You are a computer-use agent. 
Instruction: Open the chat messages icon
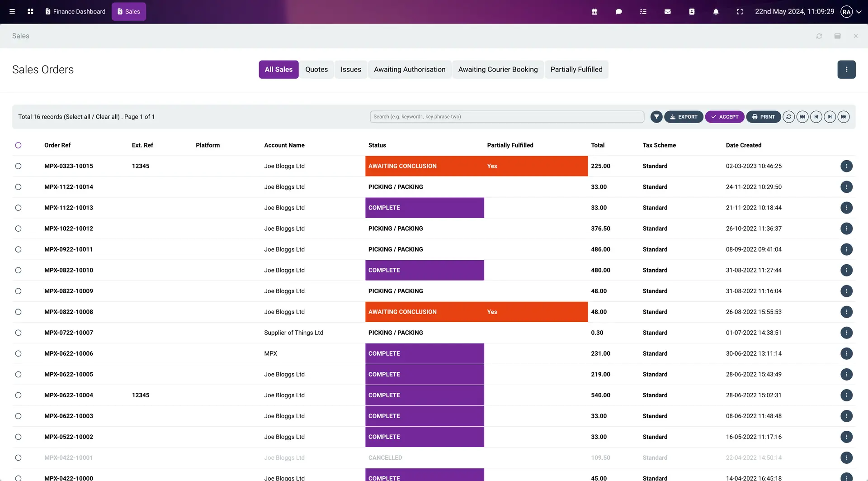click(x=619, y=12)
